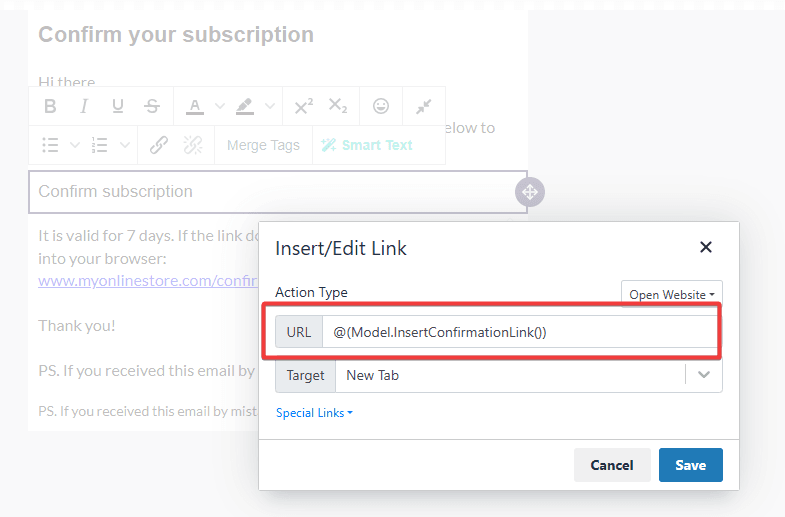Image resolution: width=785 pixels, height=517 pixels.
Task: Click the Save button
Action: click(690, 465)
